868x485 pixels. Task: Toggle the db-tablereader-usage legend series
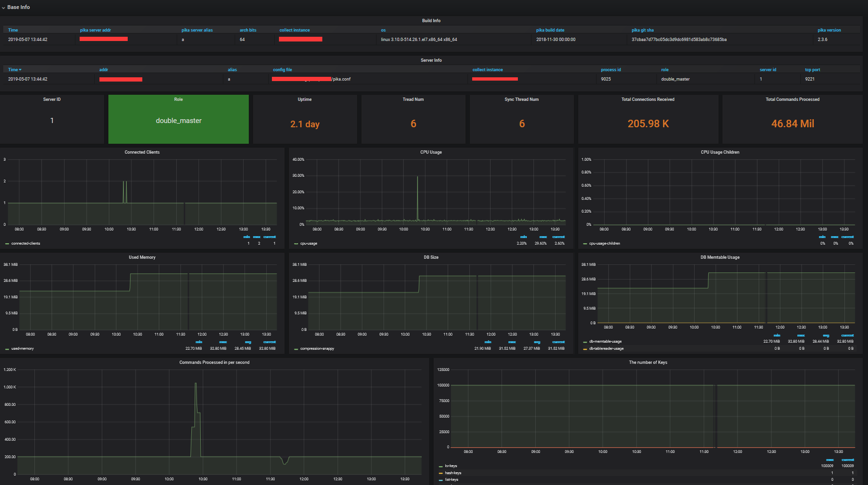[x=606, y=349]
